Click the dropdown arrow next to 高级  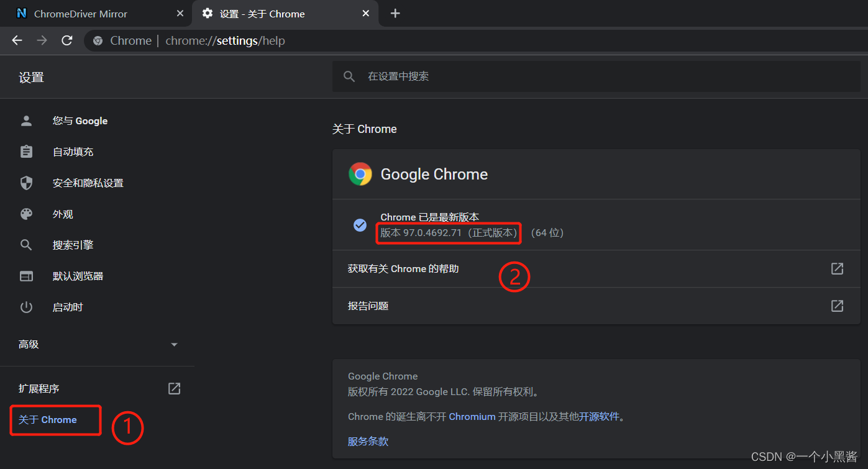coord(174,344)
